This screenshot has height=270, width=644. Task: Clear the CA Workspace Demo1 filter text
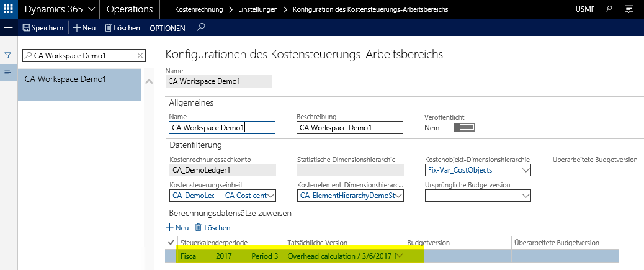(140, 56)
